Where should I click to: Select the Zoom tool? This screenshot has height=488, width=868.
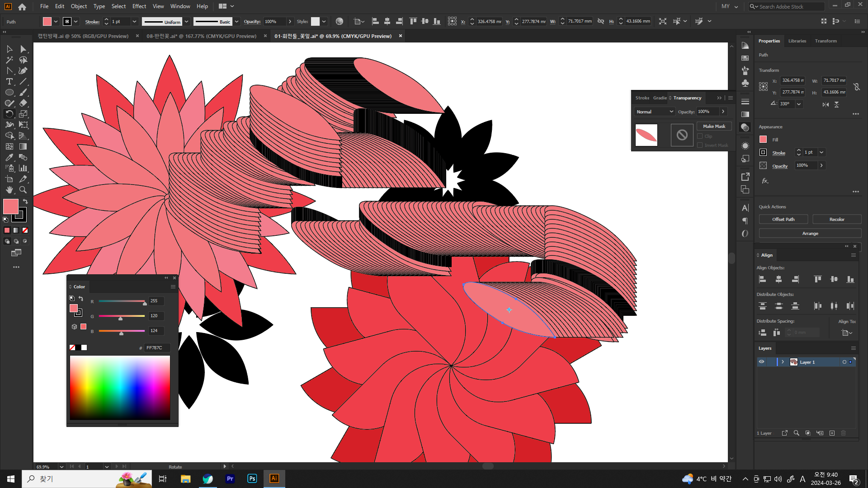point(23,190)
